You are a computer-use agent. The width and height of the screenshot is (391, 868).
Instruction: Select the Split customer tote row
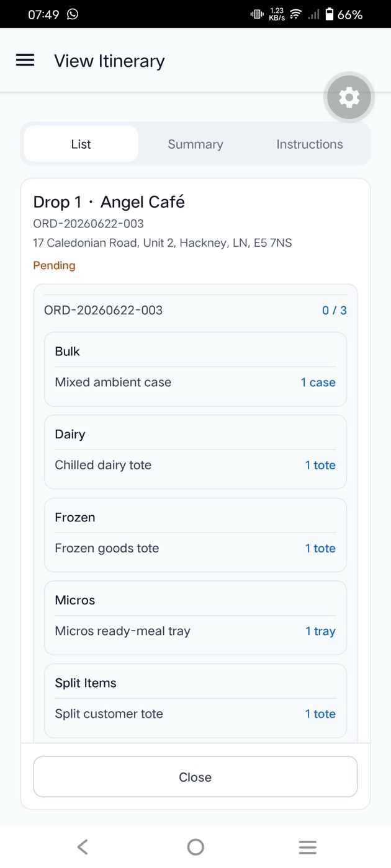click(195, 714)
